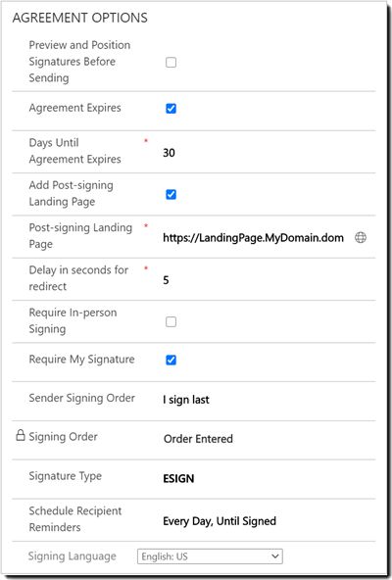The image size is (392, 580).
Task: Open the landing page URL globe icon
Action: point(361,237)
